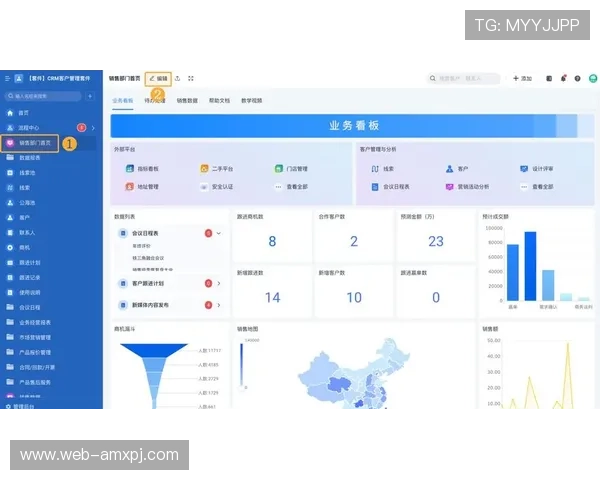Switch to the 待办处理 tab
The width and height of the screenshot is (600, 480).
[x=155, y=101]
